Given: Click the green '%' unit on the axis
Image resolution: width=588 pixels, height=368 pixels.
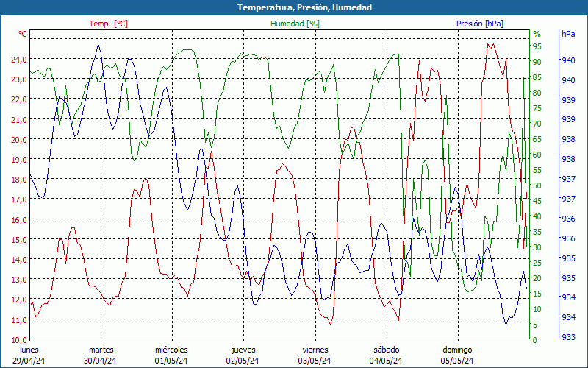Looking at the screenshot, I should pyautogui.click(x=537, y=34).
